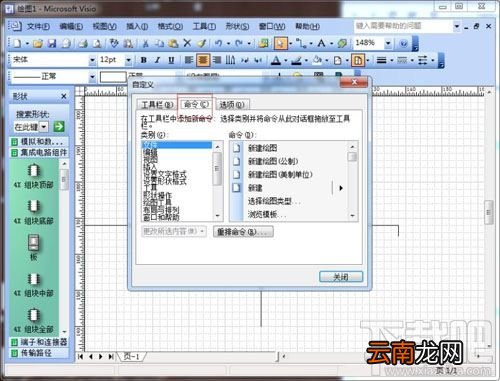Open the 窗口(W) menu
This screenshot has width=500, height=381.
tap(272, 26)
